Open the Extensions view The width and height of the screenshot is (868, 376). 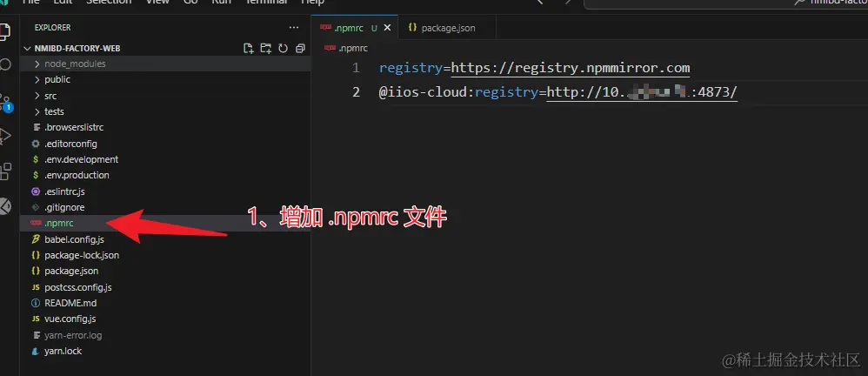point(5,171)
